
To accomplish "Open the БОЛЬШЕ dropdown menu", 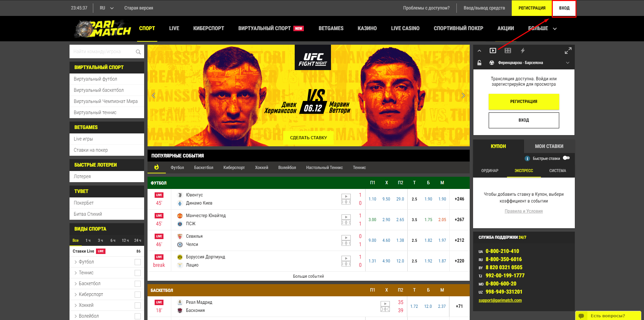I will pos(542,28).
